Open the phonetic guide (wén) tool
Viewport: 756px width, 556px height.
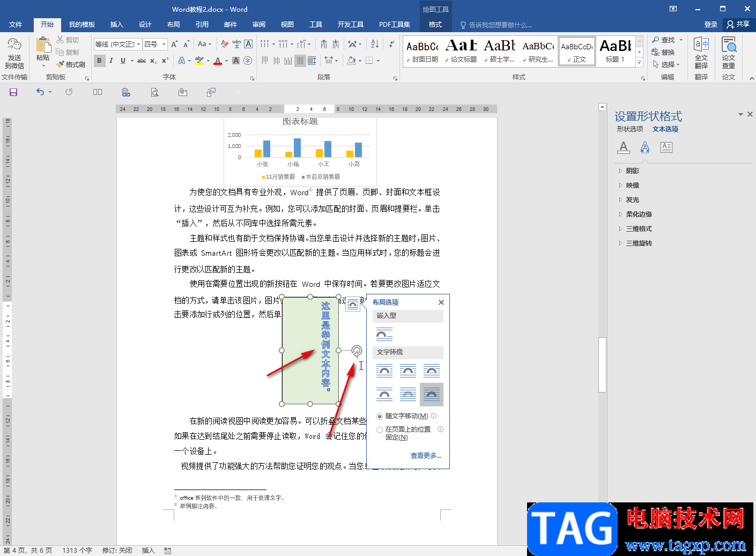point(236,44)
